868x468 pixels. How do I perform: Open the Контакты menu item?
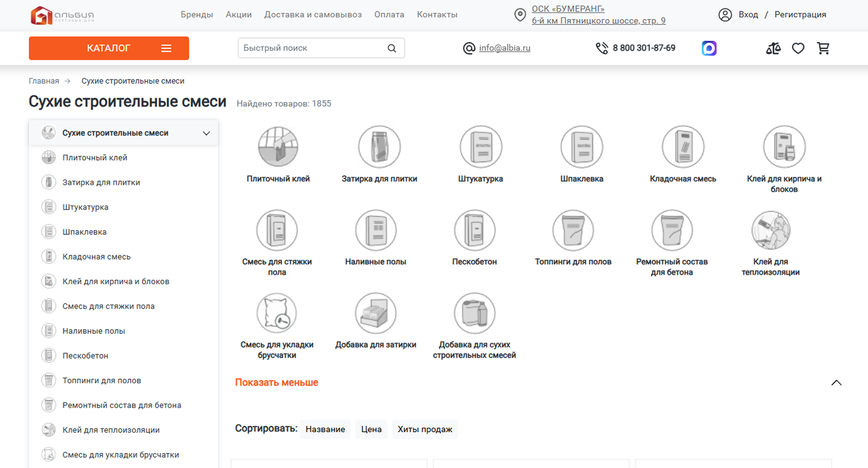[x=437, y=15]
